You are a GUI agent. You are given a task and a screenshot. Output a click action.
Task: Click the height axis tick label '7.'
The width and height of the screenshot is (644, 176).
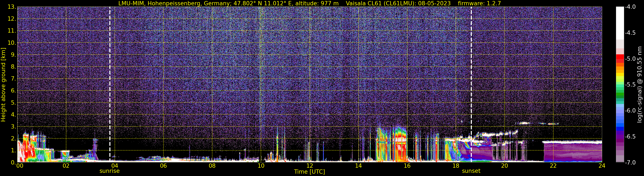(x=13, y=79)
